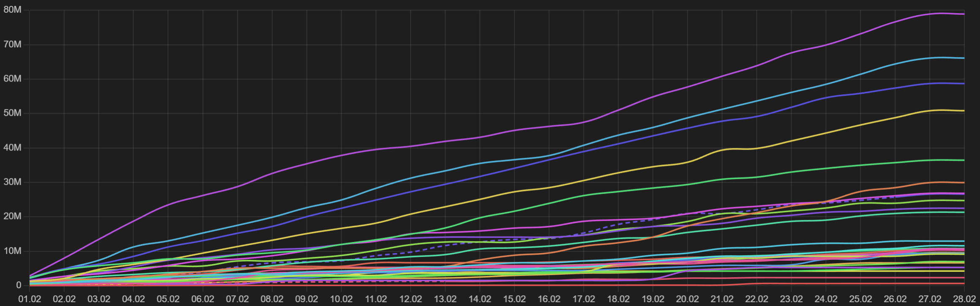980x306 pixels.
Task: Select the 08.02 date on the x-axis
Action: coord(272,299)
